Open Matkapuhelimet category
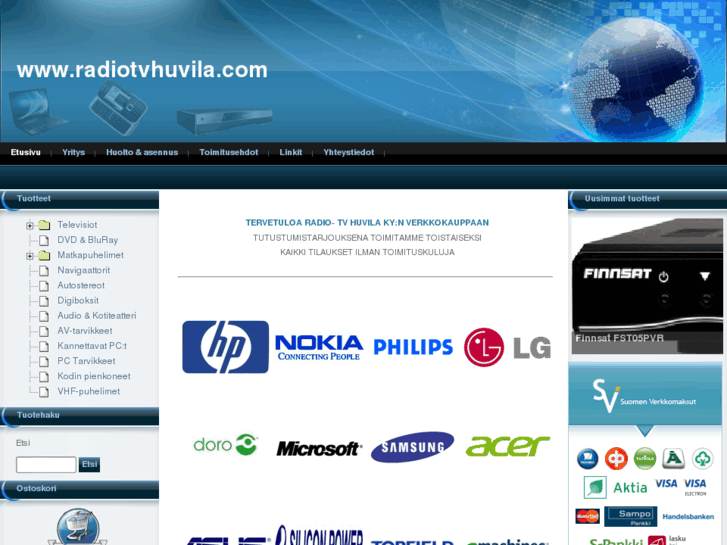727x545 pixels. point(90,255)
